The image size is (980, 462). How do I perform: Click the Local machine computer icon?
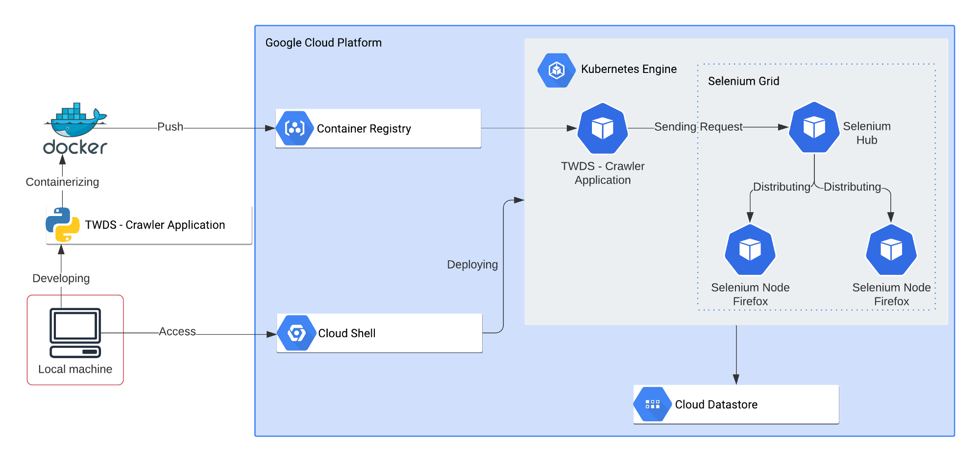click(x=75, y=333)
